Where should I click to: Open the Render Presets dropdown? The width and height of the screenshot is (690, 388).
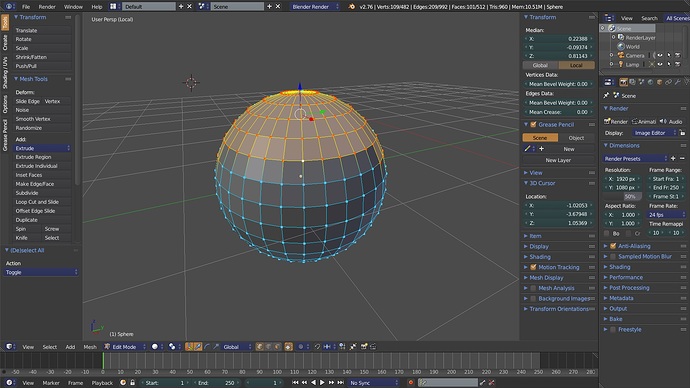click(635, 158)
